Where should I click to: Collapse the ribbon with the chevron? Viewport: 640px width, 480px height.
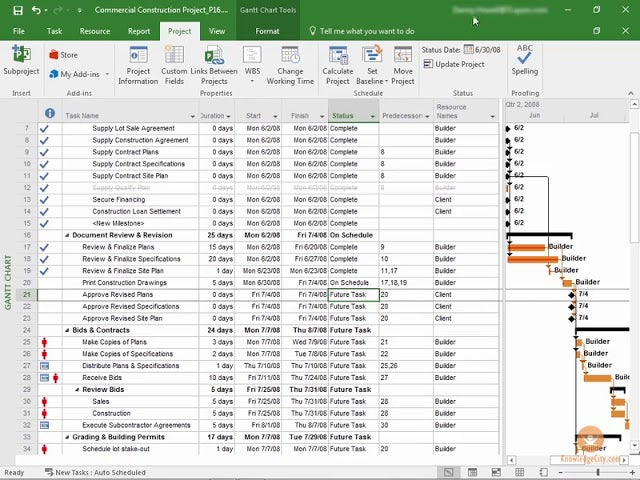(631, 93)
